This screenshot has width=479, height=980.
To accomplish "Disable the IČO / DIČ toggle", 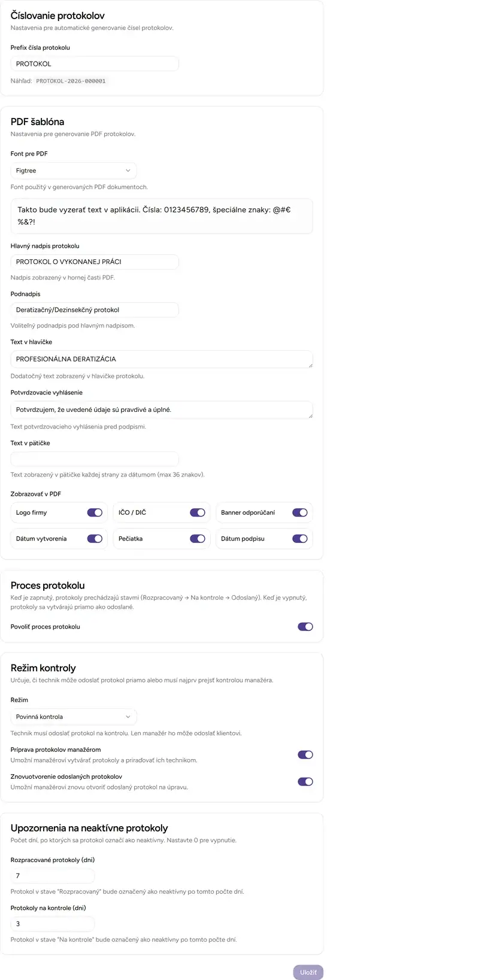I will point(198,512).
